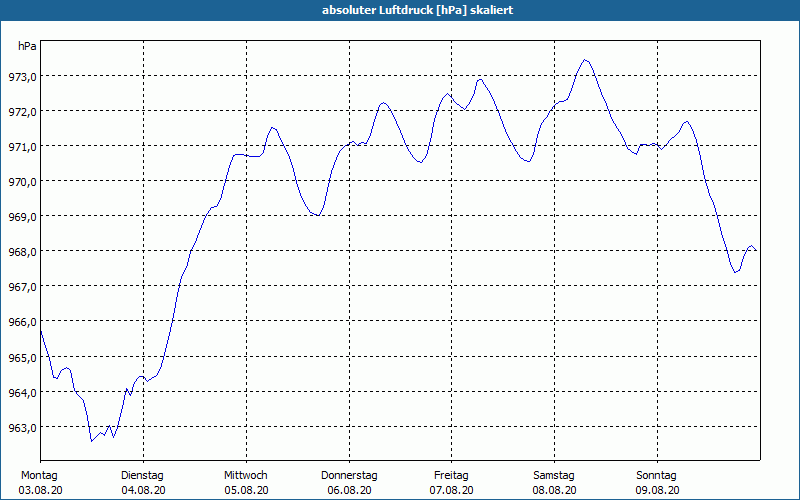Screen dimensions: 800x500
Task: Click the 968,0 y-axis label
Action: tap(22, 252)
